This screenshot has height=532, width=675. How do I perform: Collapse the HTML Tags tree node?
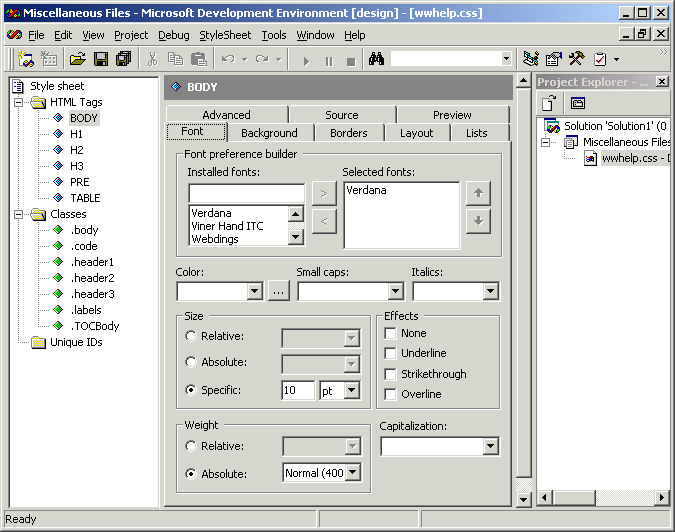click(19, 102)
